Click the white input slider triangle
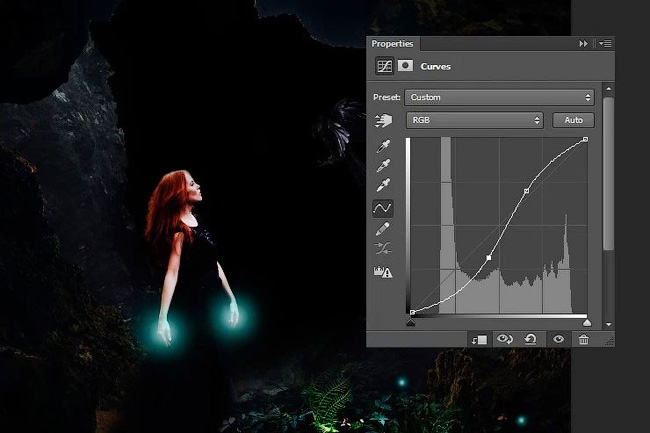650x433 pixels. [x=587, y=322]
